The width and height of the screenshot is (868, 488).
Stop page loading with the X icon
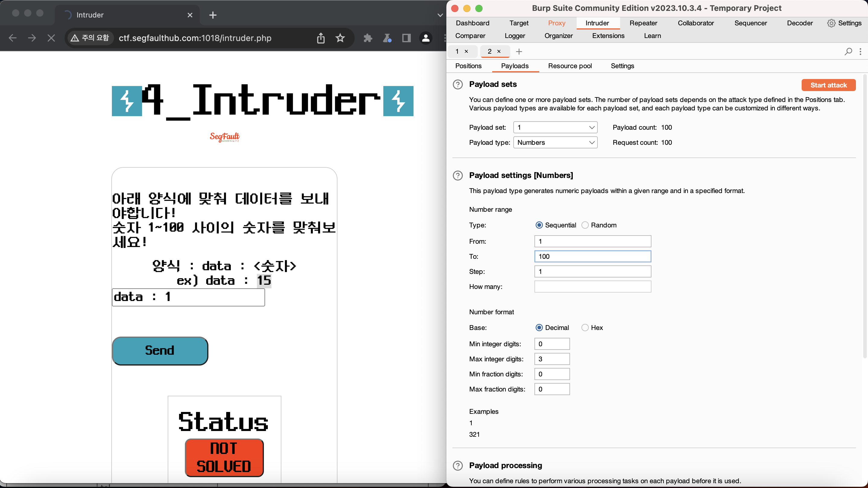click(x=51, y=38)
